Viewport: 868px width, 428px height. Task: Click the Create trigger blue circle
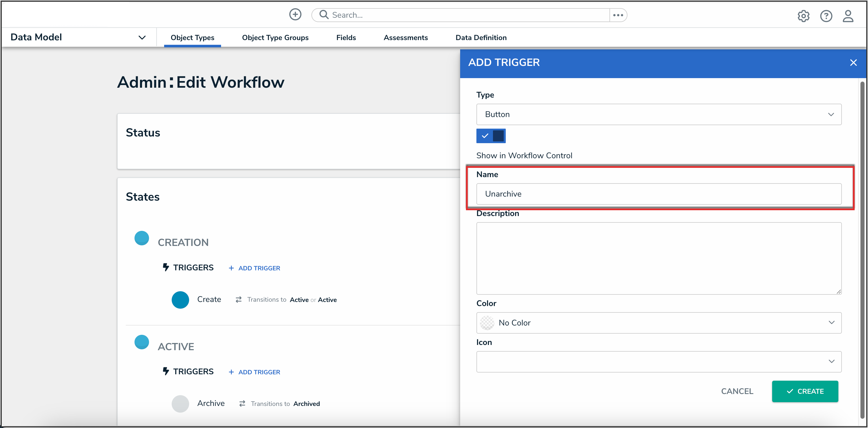180,299
